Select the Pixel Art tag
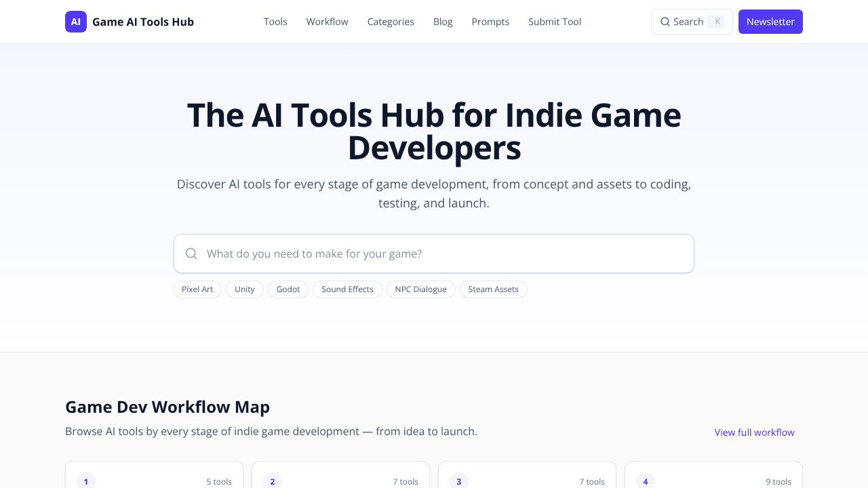This screenshot has width=868, height=488. click(x=197, y=289)
